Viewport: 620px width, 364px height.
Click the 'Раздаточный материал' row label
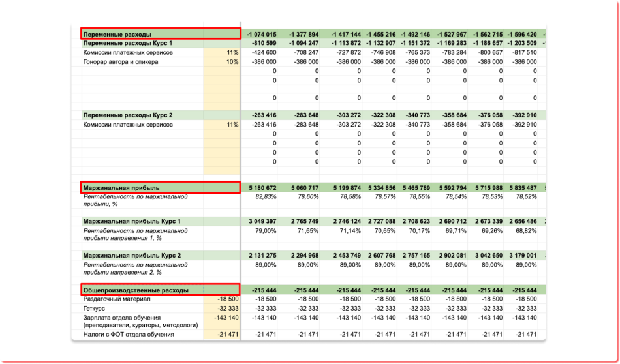coord(116,299)
